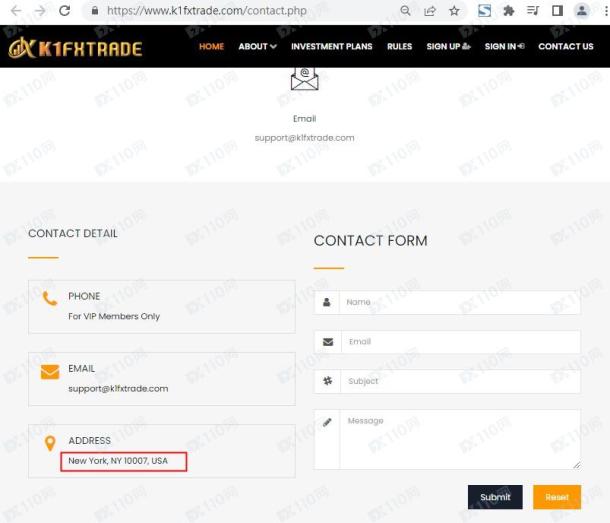Click the CONTACT FORM heading

370,241
